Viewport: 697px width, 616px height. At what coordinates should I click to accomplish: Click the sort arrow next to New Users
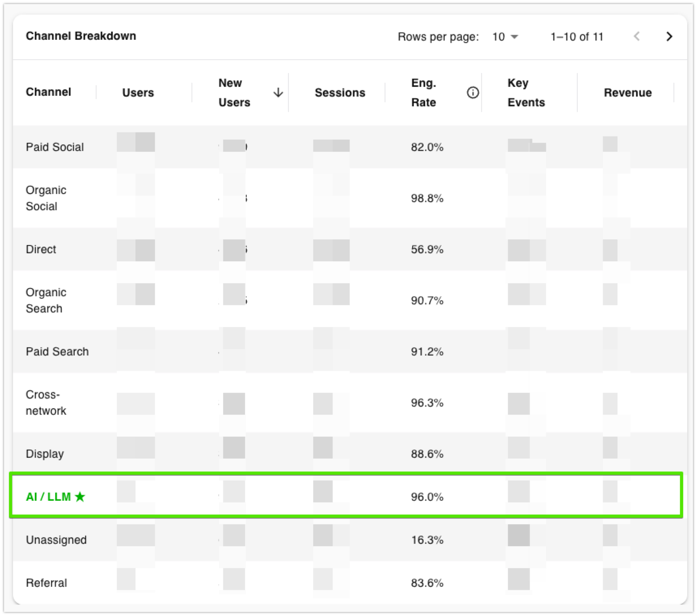tap(278, 92)
